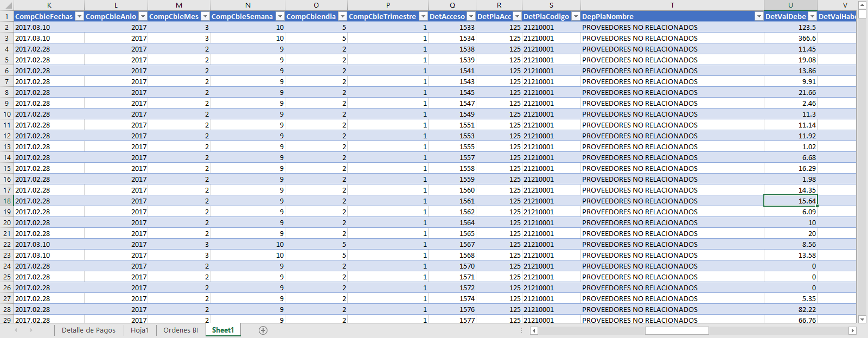
Task: Expand the DepPlaNombre filter dropdown
Action: click(x=758, y=16)
